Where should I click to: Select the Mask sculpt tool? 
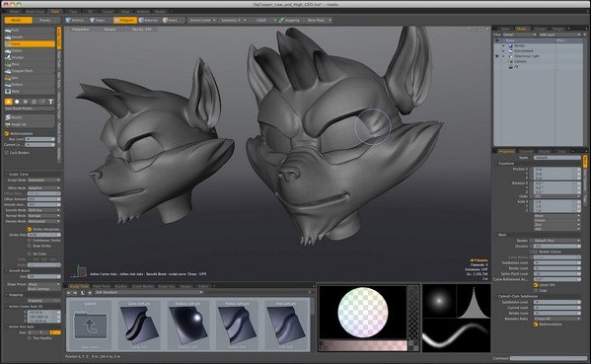click(x=30, y=91)
